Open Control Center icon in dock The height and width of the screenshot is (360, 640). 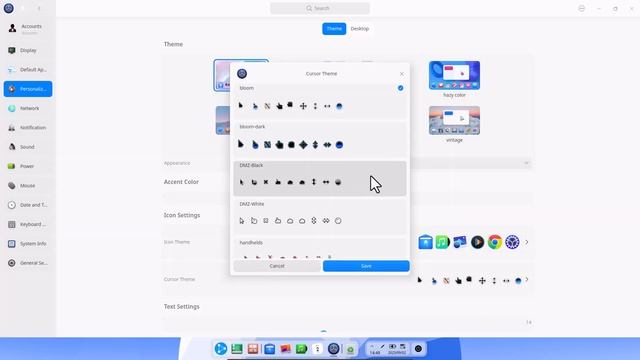tap(333, 349)
